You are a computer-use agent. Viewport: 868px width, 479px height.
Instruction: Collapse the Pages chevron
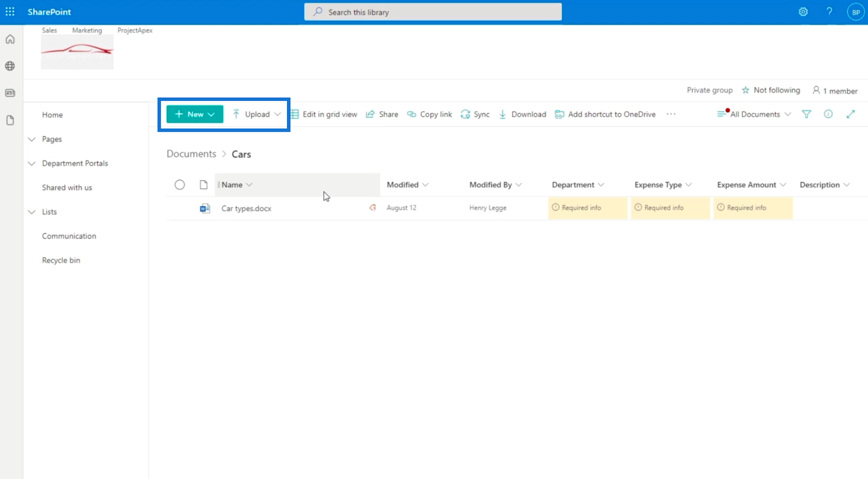(x=31, y=139)
